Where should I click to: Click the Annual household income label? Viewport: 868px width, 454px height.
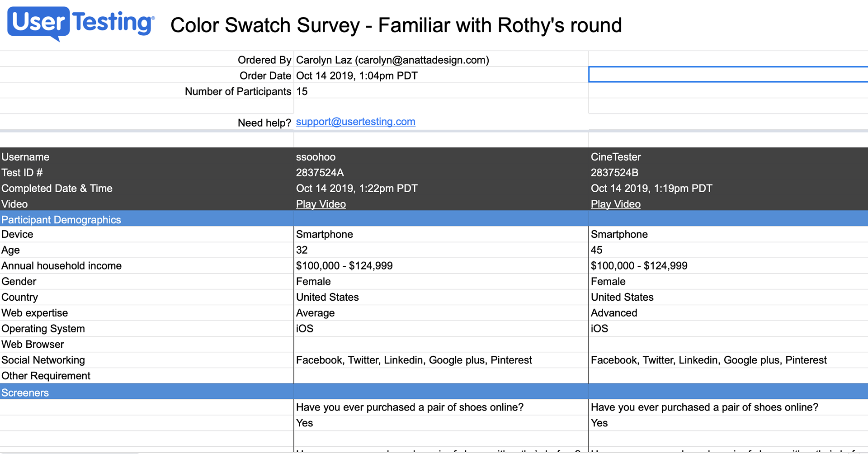click(61, 265)
